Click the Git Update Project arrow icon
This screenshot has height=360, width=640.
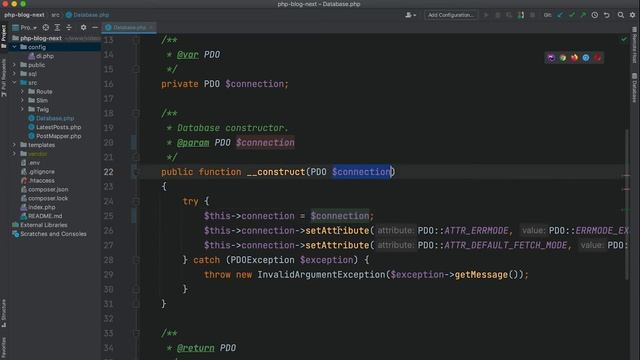(560, 15)
